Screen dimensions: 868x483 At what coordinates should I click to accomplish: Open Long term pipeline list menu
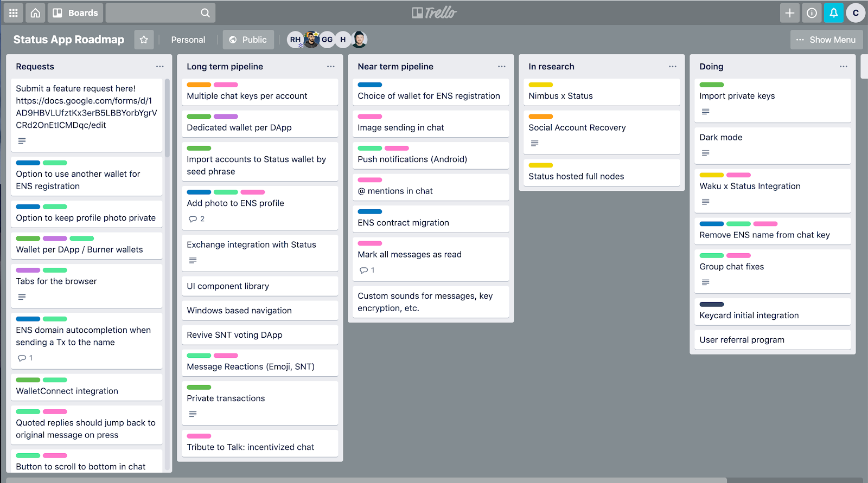pos(330,66)
